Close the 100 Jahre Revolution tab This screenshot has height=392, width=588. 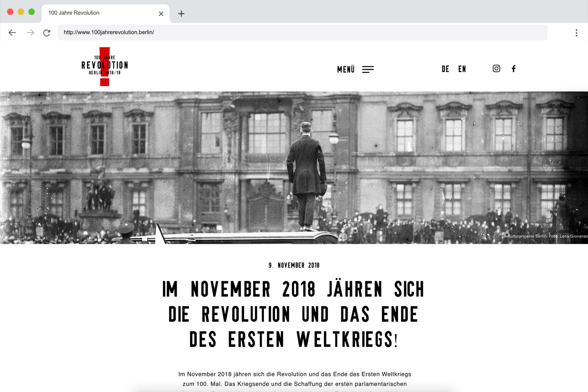[161, 14]
